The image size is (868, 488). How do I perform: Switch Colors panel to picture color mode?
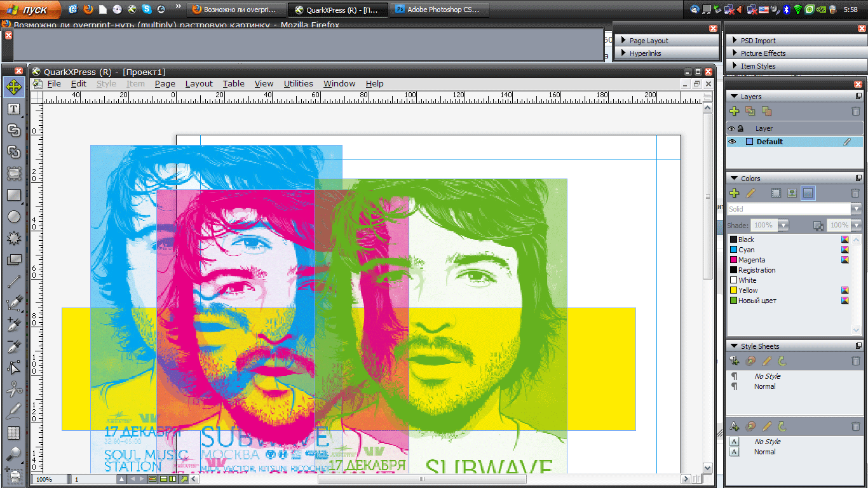coord(792,193)
